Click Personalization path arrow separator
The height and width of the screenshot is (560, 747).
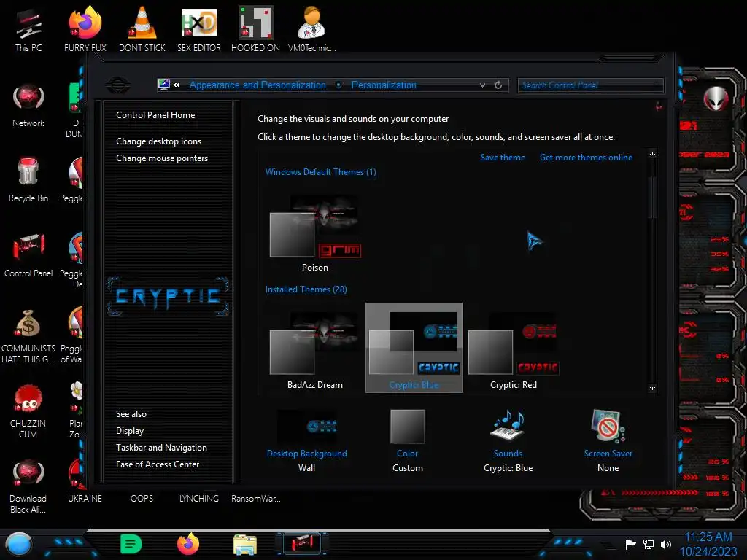[338, 85]
